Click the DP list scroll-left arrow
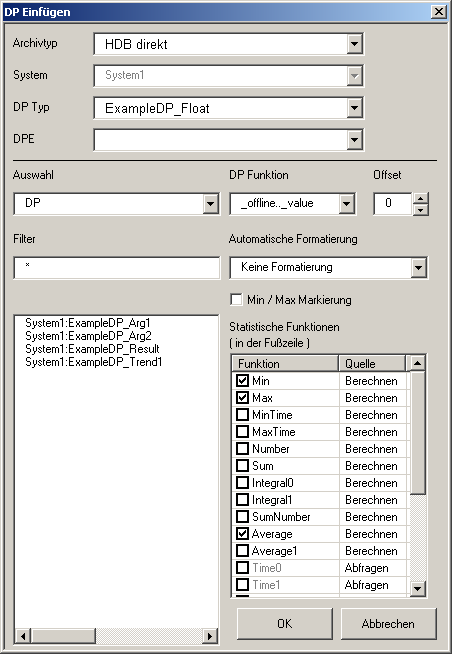The height and width of the screenshot is (654, 452). [23, 636]
